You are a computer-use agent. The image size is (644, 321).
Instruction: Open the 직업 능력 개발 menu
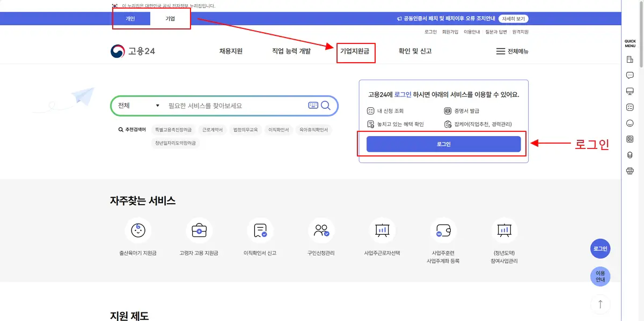291,51
